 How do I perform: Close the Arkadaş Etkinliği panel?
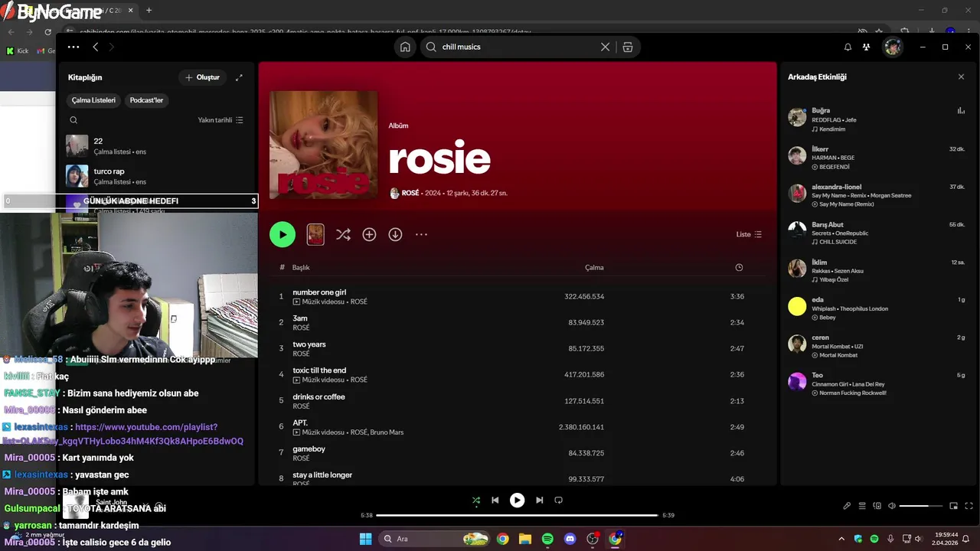coord(961,77)
